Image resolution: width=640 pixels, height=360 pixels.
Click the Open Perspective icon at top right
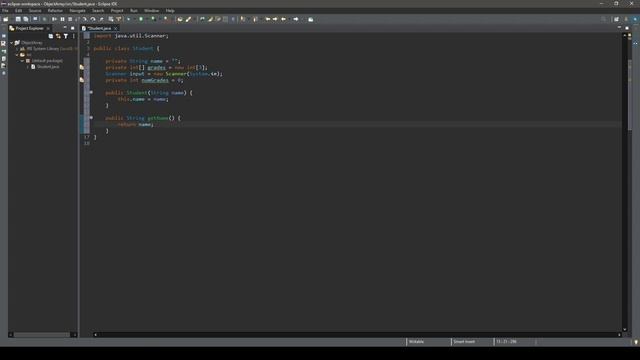coord(616,19)
